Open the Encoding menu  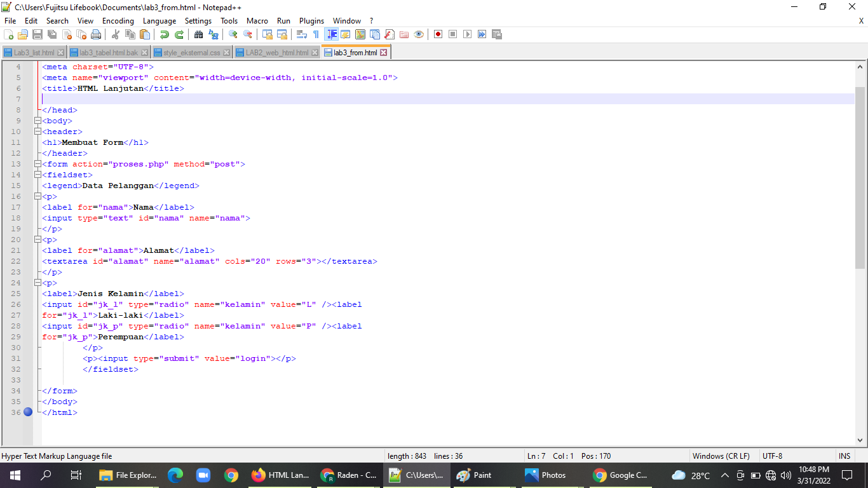(x=118, y=21)
